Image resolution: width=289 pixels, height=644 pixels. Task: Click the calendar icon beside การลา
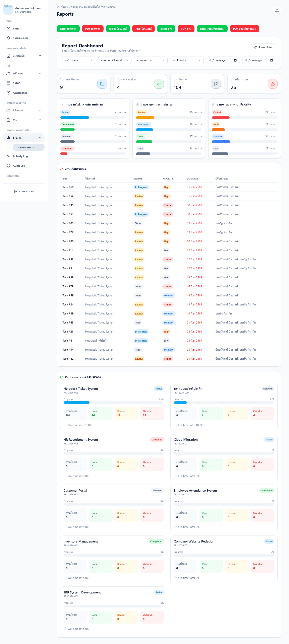(8, 83)
